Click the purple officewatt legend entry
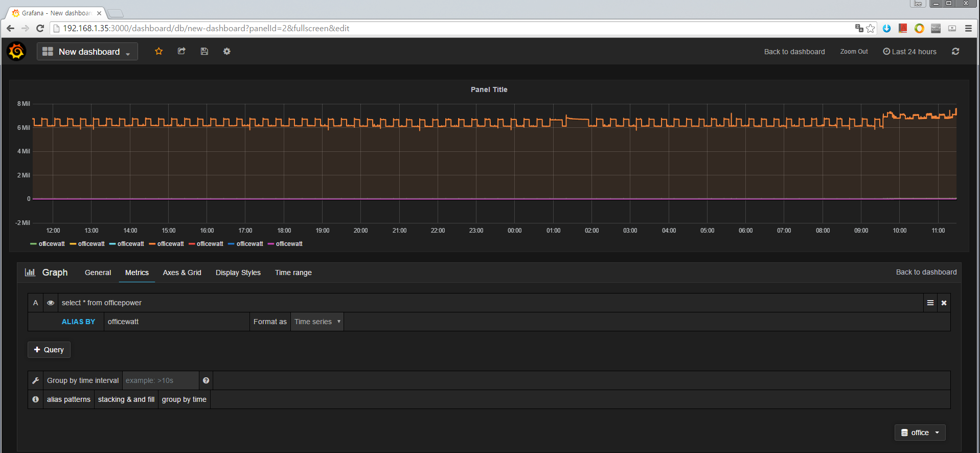 click(285, 244)
